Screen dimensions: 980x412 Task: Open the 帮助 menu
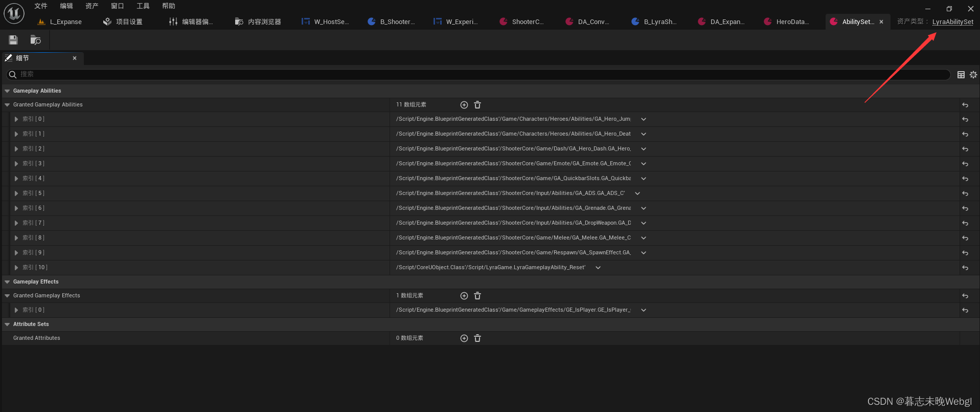169,6
